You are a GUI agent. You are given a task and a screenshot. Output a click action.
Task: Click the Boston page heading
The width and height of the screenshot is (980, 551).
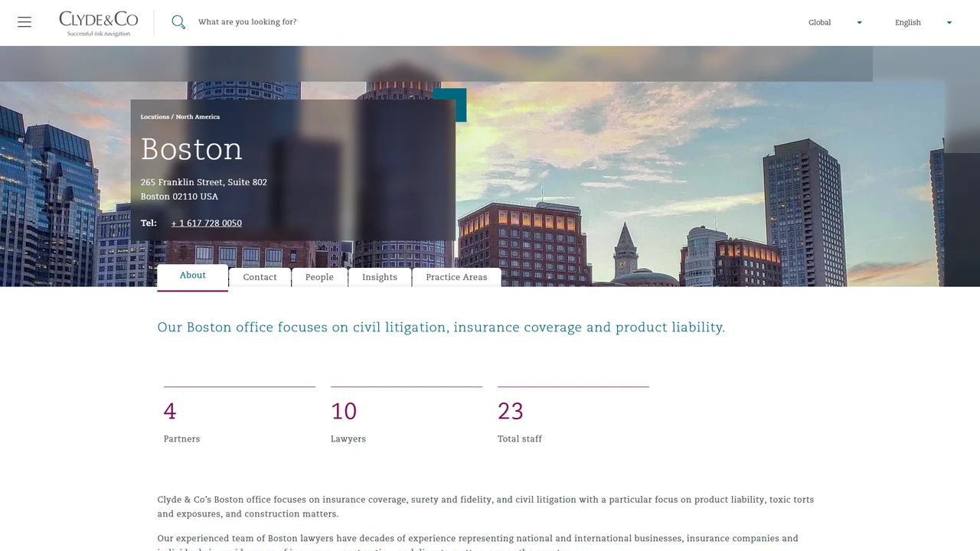click(191, 149)
